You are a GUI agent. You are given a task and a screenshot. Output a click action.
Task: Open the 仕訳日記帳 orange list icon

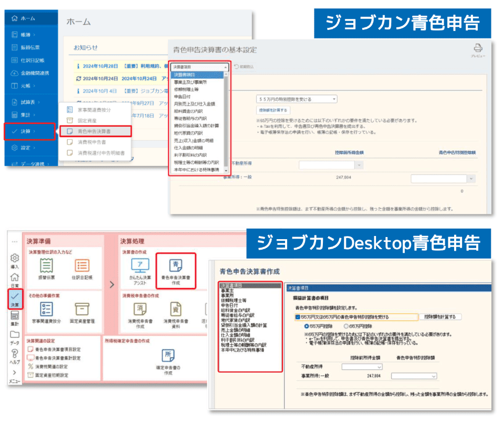click(x=81, y=265)
